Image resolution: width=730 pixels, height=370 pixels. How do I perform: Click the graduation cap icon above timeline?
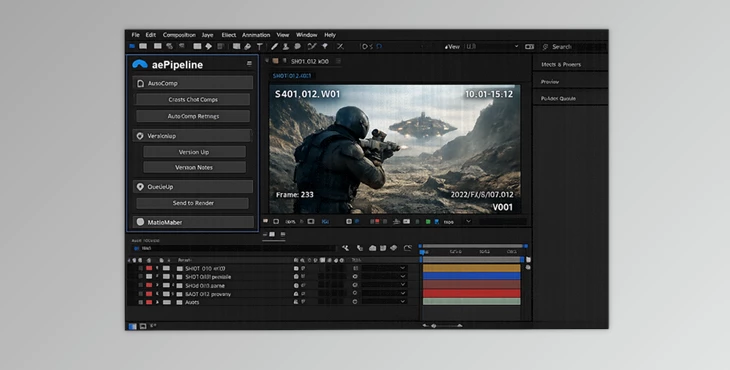[393, 248]
